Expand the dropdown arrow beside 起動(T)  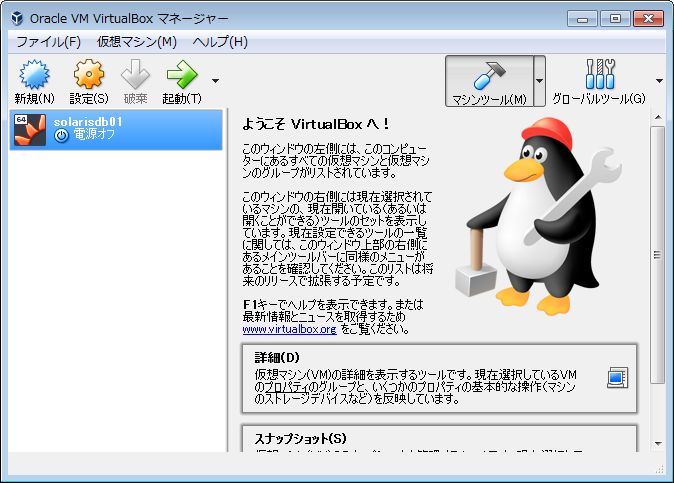pos(215,80)
